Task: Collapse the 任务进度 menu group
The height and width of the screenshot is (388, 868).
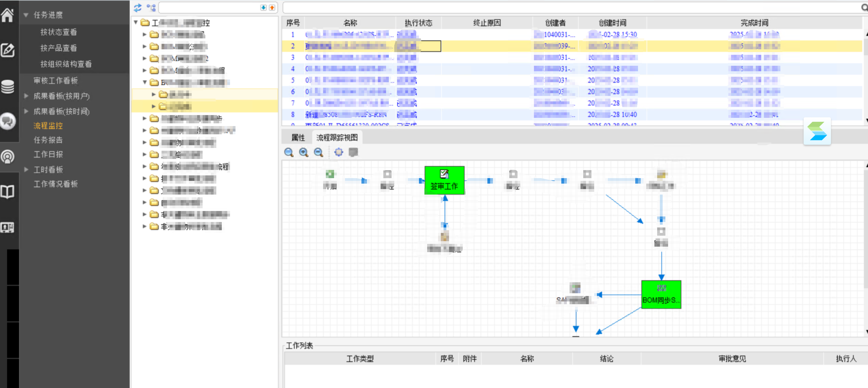Action: 26,15
